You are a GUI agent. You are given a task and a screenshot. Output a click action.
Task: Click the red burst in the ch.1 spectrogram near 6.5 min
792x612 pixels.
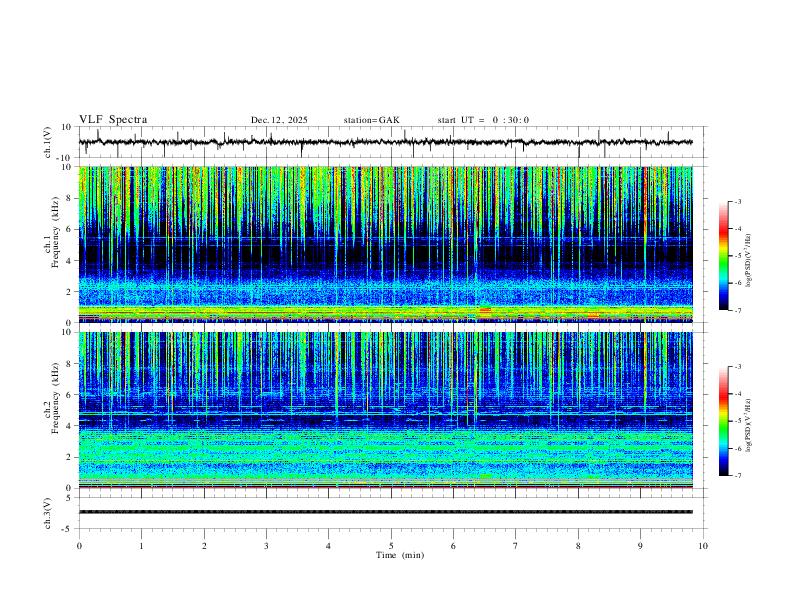pos(485,309)
